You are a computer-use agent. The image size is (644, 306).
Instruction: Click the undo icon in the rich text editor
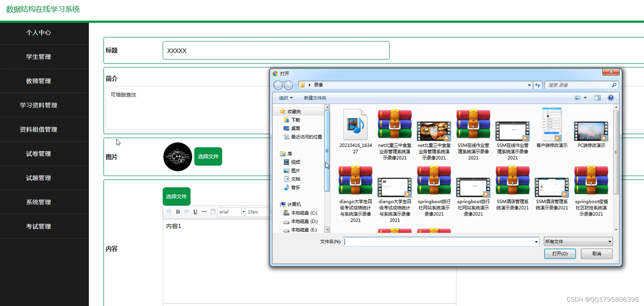(169, 212)
